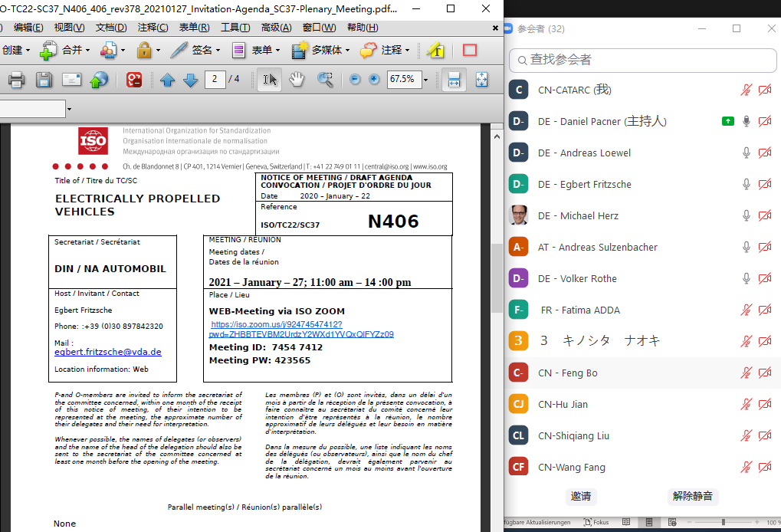Select the Hand pan tool

pyautogui.click(x=297, y=80)
